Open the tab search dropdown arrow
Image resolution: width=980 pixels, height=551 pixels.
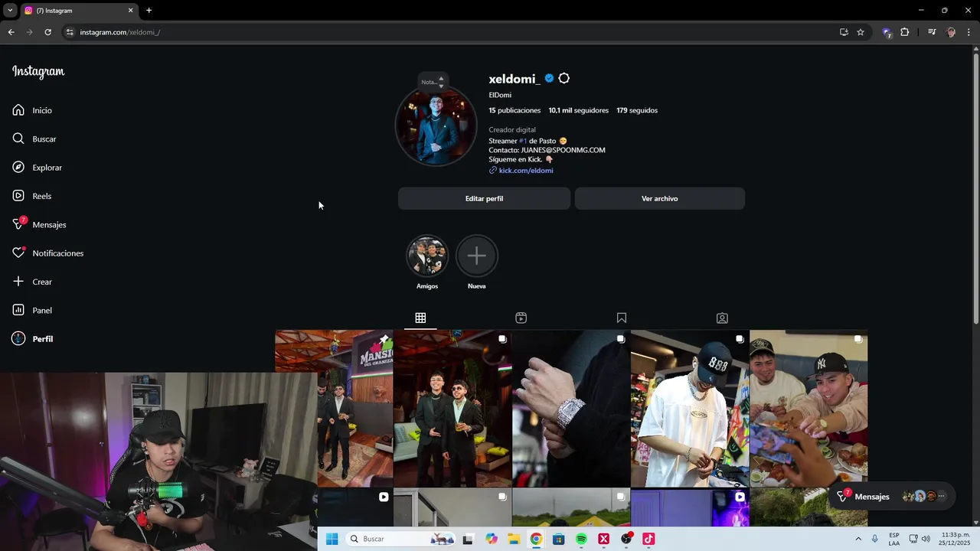click(x=9, y=11)
